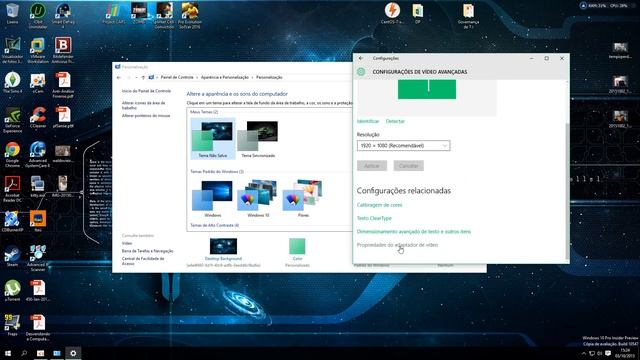Open the Acrobat Reader DC desktop shortcut
This screenshot has height=360, width=640.
(x=12, y=189)
